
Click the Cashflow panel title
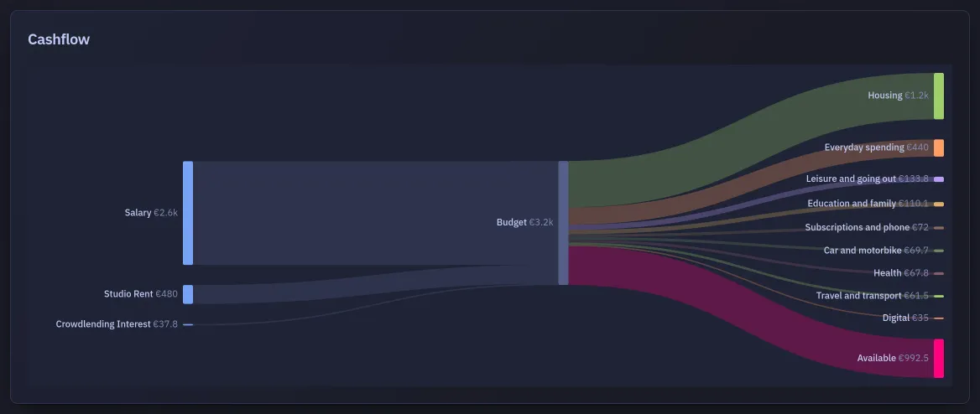pyautogui.click(x=59, y=39)
